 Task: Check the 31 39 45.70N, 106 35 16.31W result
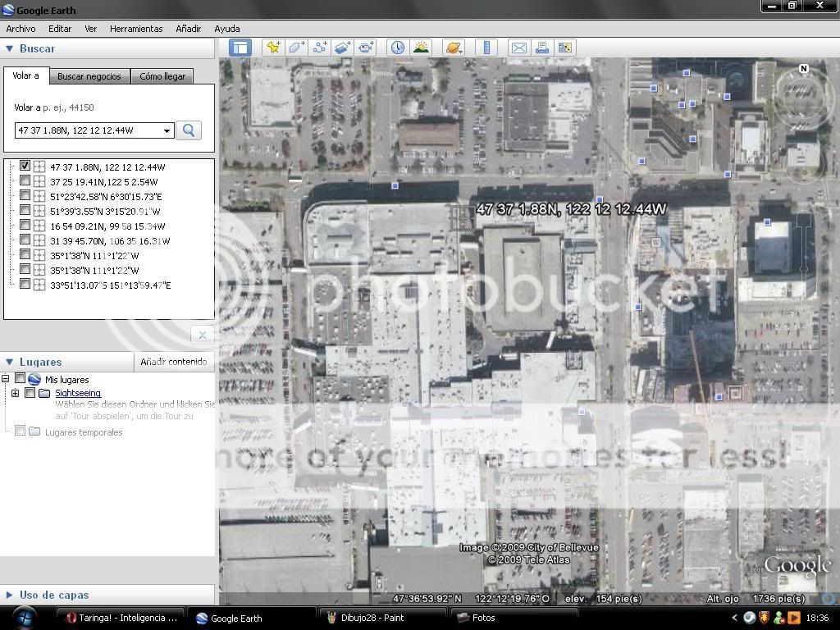[25, 240]
